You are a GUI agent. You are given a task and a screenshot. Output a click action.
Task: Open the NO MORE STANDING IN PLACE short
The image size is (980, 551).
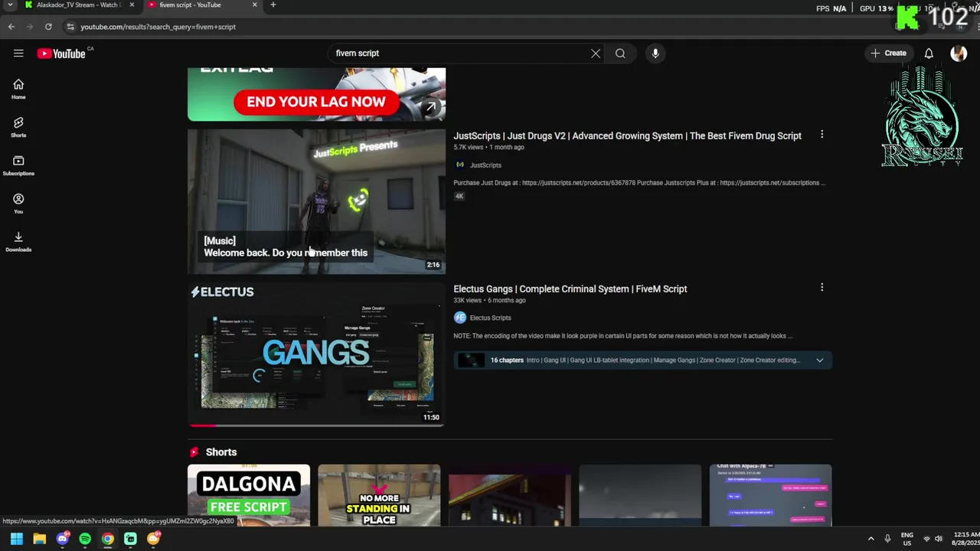[x=379, y=495]
